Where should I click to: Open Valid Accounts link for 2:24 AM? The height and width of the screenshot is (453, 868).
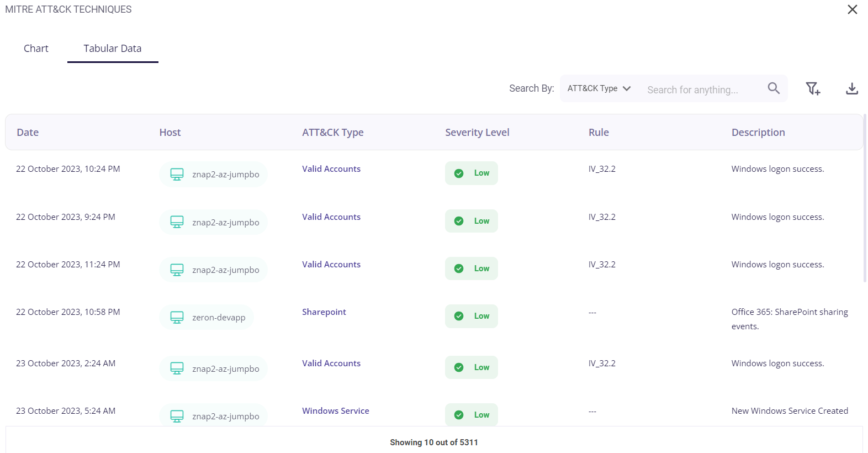331,364
